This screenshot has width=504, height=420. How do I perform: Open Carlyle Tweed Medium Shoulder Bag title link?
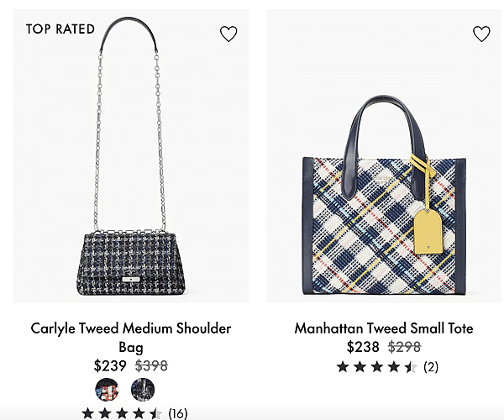131,338
